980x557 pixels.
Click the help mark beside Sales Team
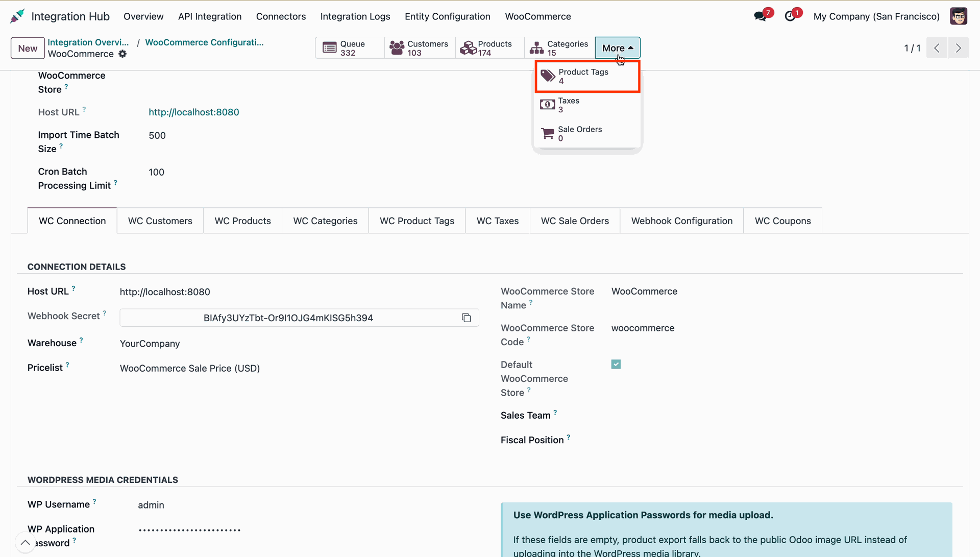coord(555,413)
